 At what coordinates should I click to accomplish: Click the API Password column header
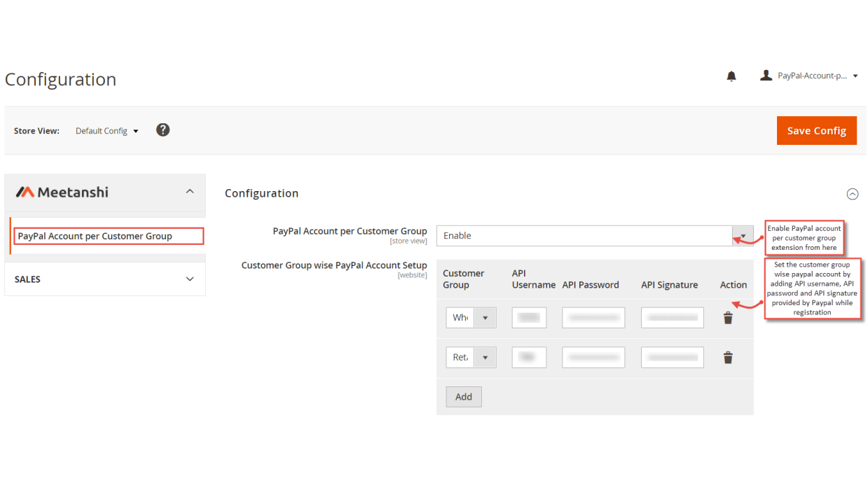pos(591,285)
